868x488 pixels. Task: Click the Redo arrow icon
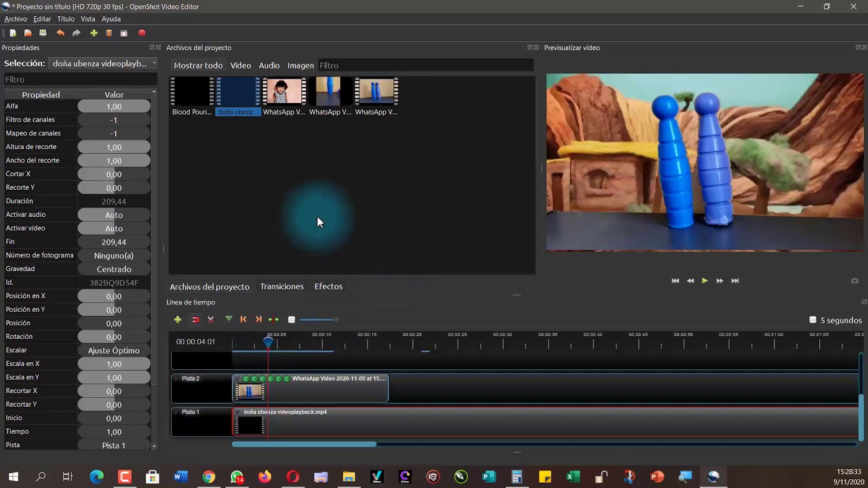[76, 33]
